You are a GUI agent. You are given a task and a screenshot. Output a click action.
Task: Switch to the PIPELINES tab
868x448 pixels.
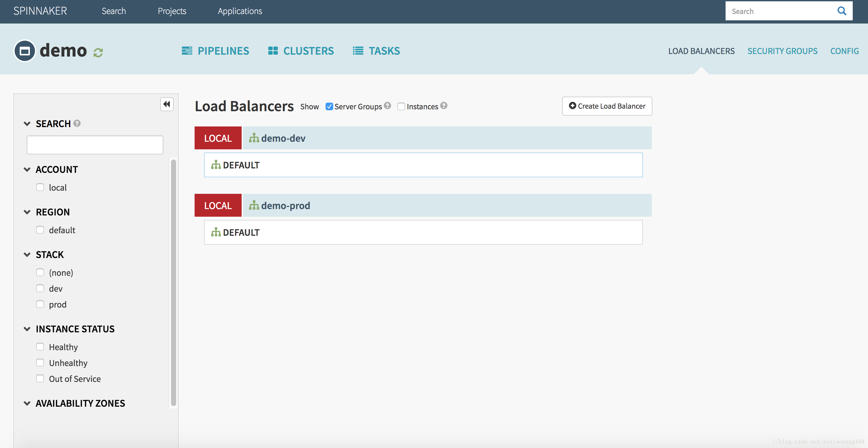point(215,51)
